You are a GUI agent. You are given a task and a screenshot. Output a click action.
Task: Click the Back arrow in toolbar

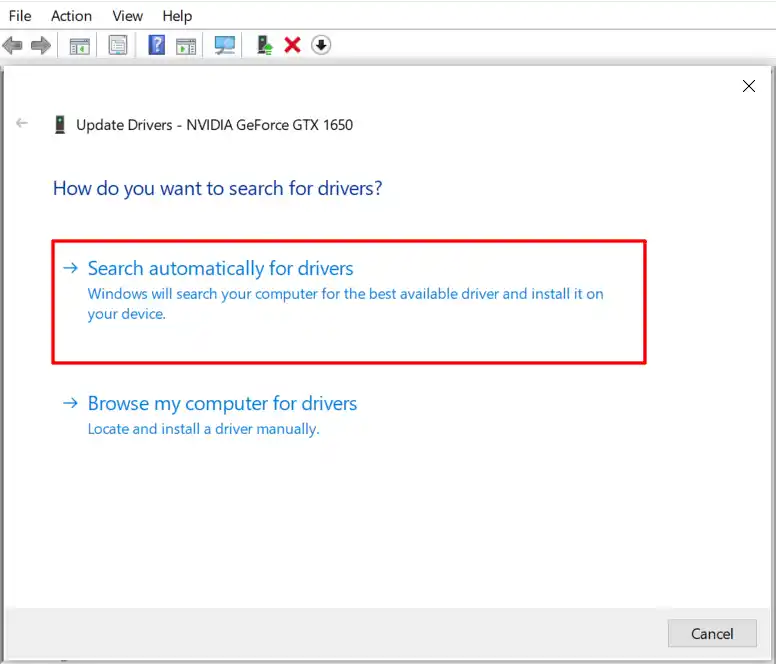[12, 46]
